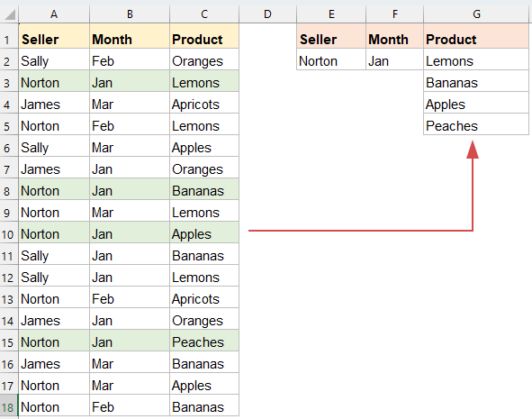Select cell A18 with Norton

tap(54, 407)
